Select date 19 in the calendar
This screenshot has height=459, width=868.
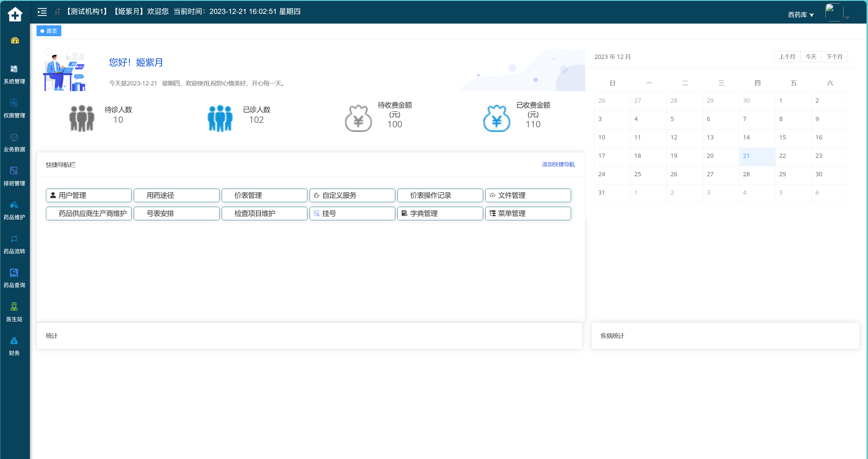[x=685, y=157]
